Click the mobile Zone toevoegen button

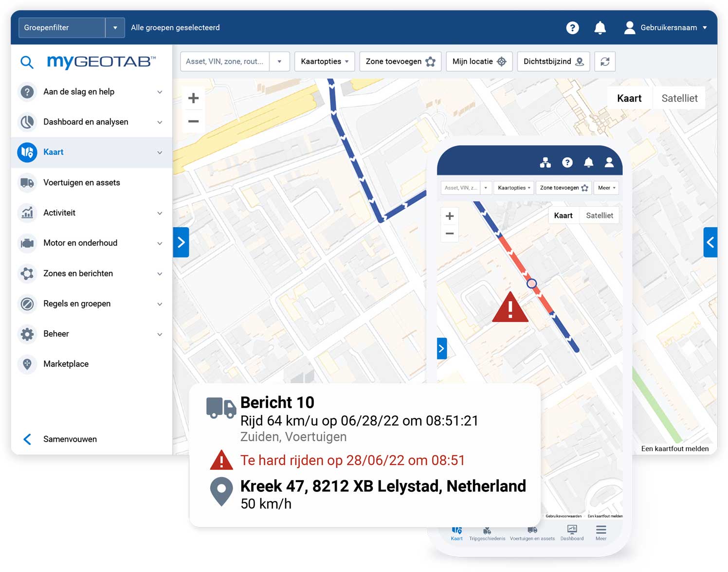pyautogui.click(x=564, y=188)
